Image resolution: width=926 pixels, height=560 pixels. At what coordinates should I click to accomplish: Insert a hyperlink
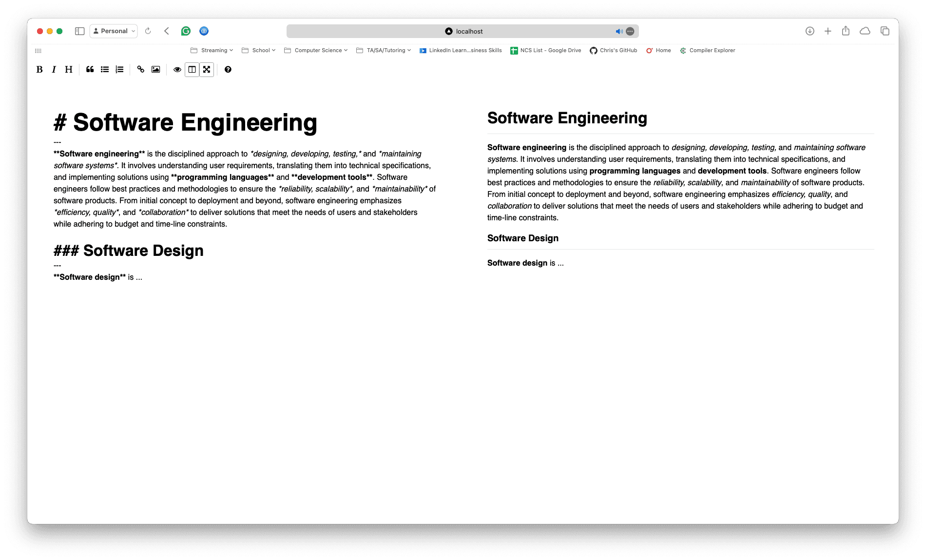140,69
